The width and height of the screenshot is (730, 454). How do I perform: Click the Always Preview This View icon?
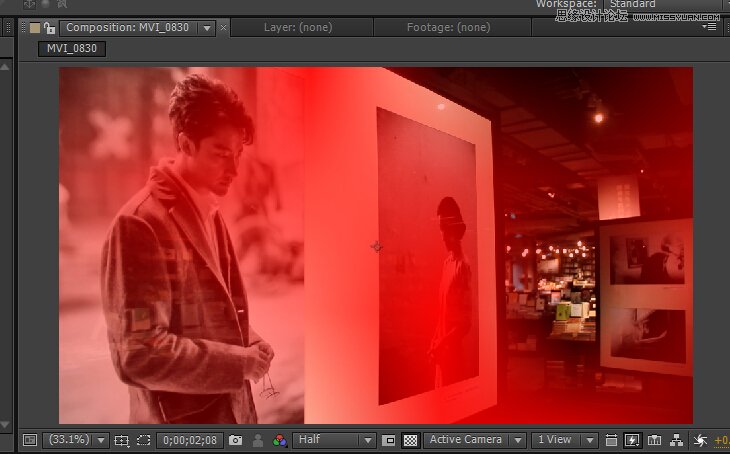pyautogui.click(x=29, y=440)
